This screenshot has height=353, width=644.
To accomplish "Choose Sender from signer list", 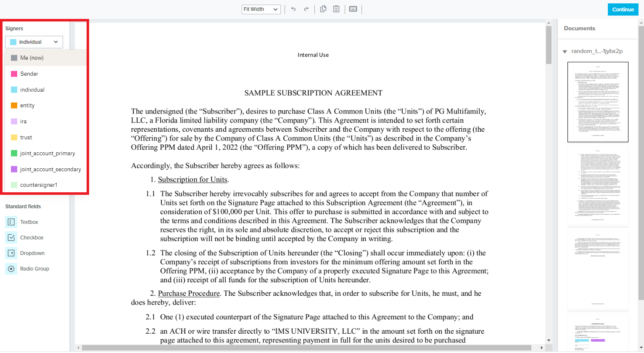I will coord(45,74).
